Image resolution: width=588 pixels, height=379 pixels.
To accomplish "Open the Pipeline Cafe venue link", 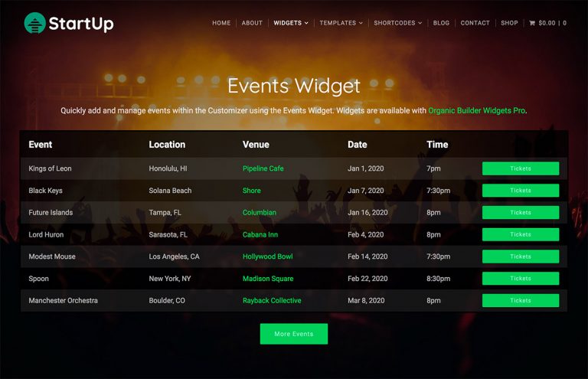I will click(x=263, y=168).
